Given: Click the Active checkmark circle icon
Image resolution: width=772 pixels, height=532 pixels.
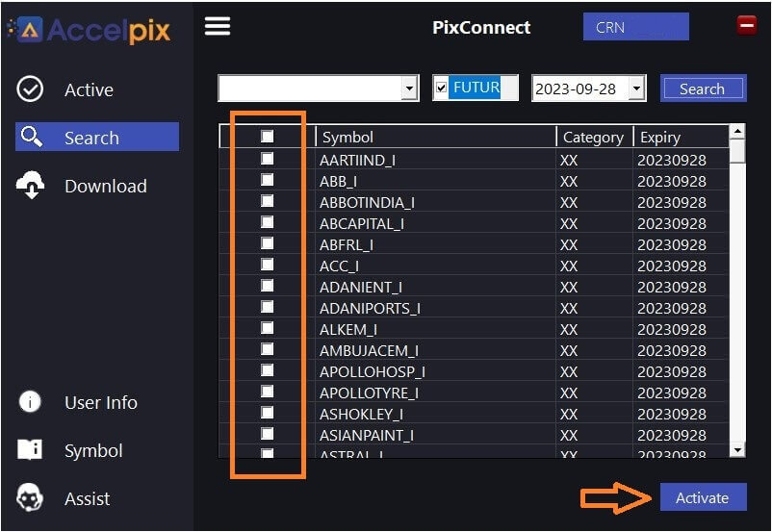Looking at the screenshot, I should click(x=30, y=89).
